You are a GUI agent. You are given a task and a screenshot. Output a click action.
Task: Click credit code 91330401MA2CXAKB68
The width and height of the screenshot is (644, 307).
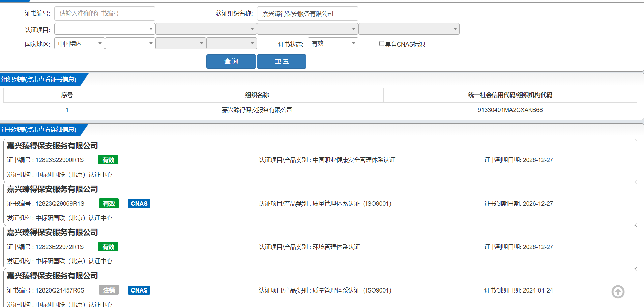coord(510,110)
